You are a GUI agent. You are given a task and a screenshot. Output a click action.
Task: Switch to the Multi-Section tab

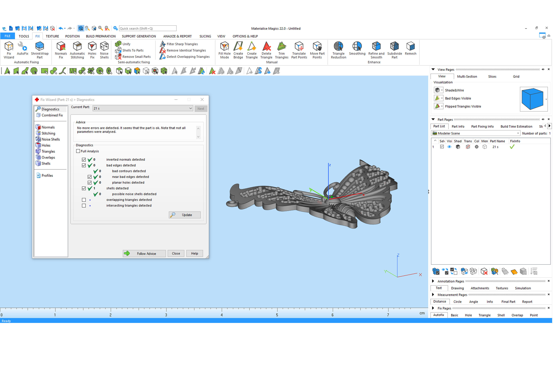click(467, 77)
